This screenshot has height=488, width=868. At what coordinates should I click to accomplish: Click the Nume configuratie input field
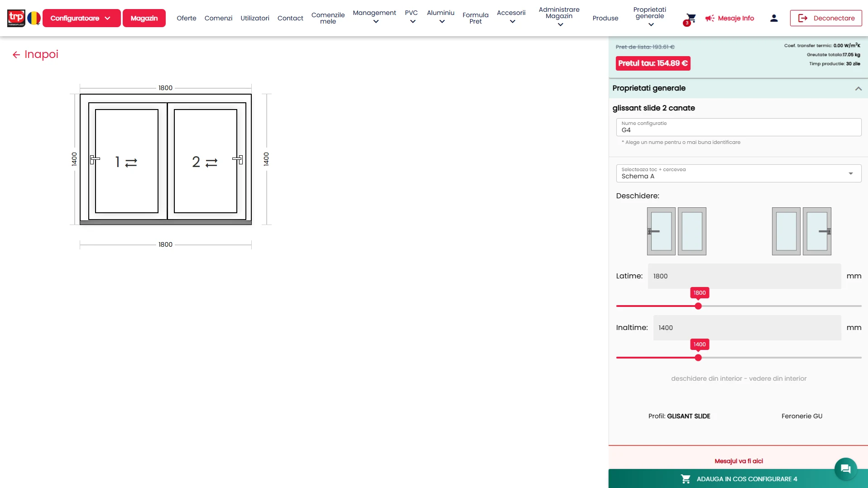(739, 127)
